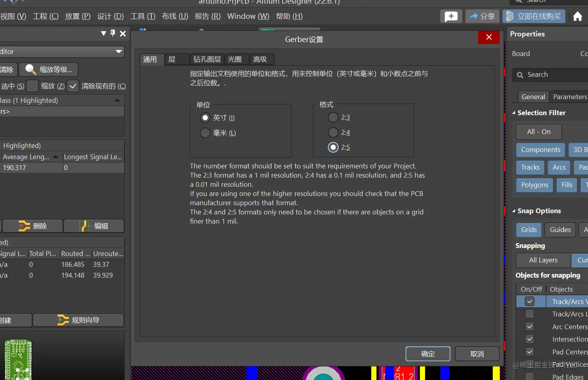The image size is (588, 380).
Task: Toggle the Tracks selection filter
Action: (530, 167)
